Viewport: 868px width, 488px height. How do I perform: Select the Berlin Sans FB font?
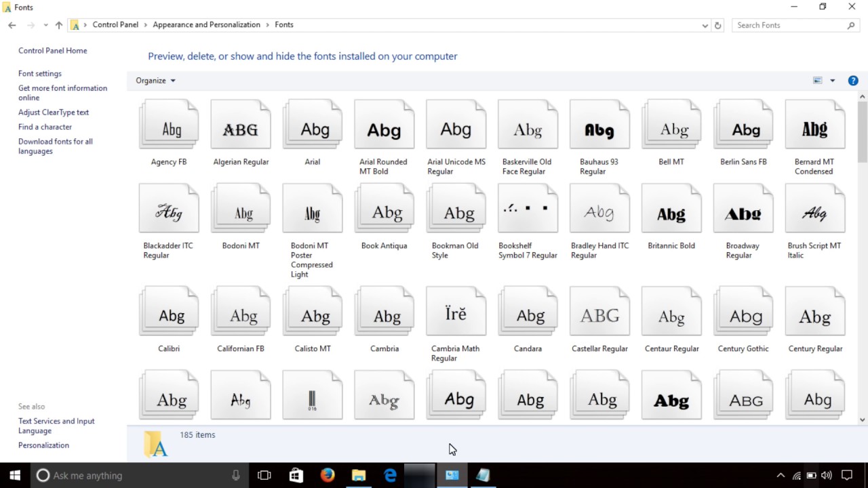pyautogui.click(x=744, y=124)
